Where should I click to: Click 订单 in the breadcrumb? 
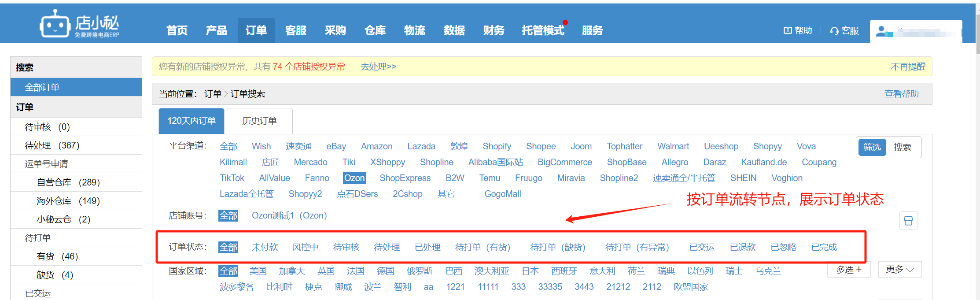[213, 94]
